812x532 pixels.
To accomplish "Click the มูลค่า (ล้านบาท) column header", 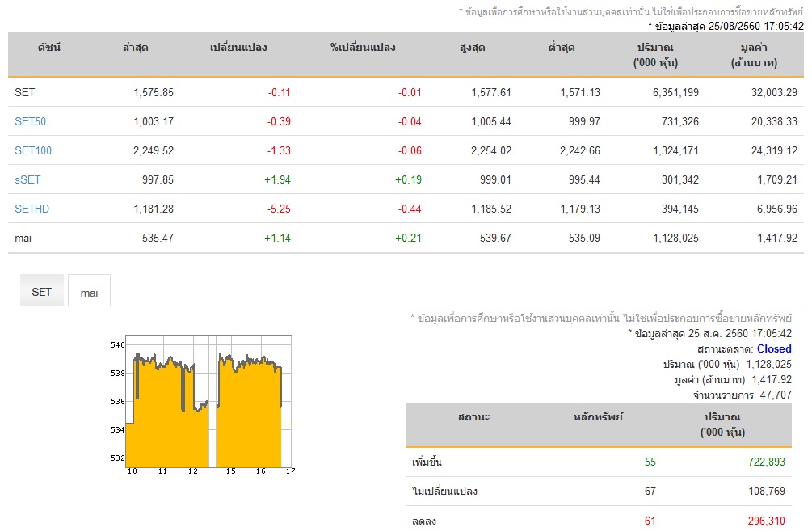I will pyautogui.click(x=754, y=55).
